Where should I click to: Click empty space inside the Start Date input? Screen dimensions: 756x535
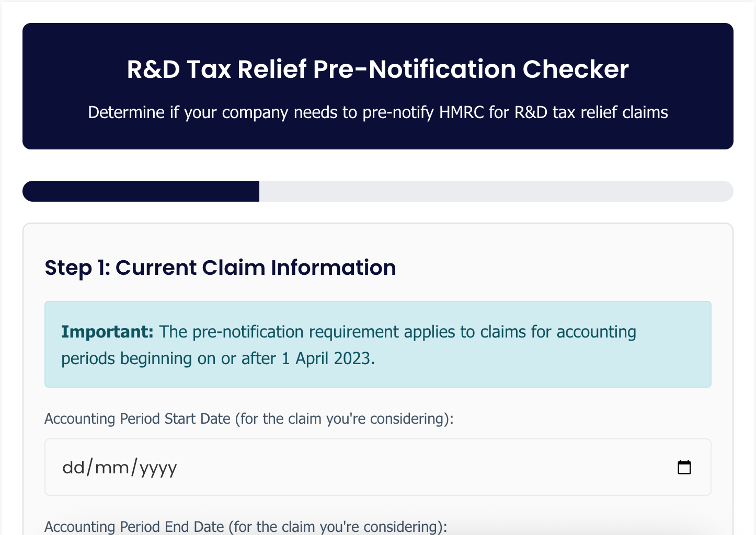(x=418, y=467)
